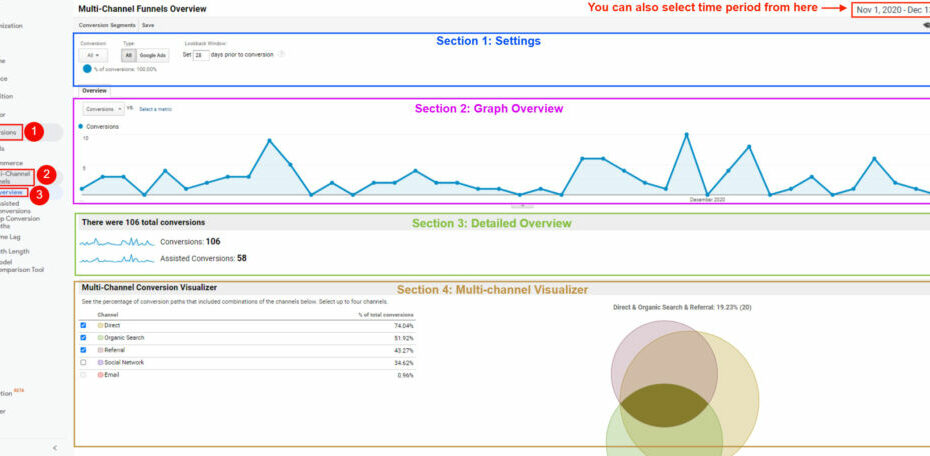
Task: Open the Conversion 'All' dropdown
Action: point(93,55)
